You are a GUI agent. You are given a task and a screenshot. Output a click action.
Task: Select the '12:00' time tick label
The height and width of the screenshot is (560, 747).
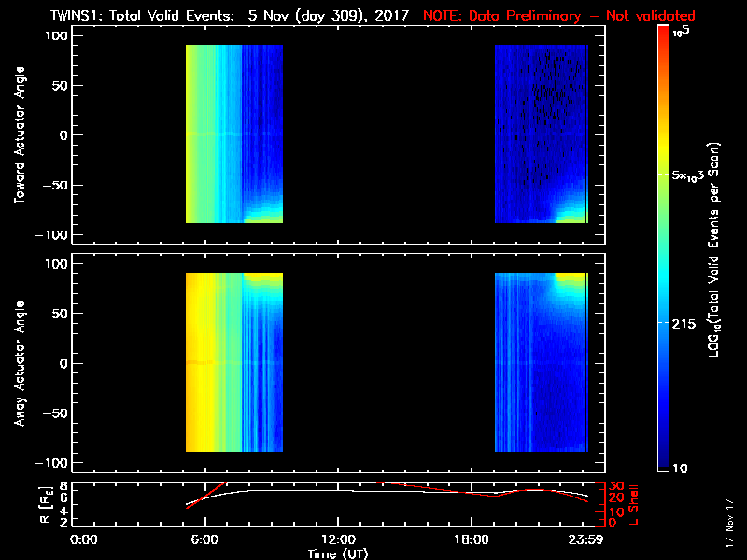tap(338, 539)
